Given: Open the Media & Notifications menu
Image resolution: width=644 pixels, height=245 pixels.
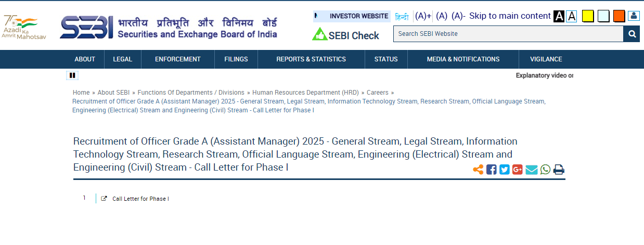Looking at the screenshot, I should click(x=463, y=59).
